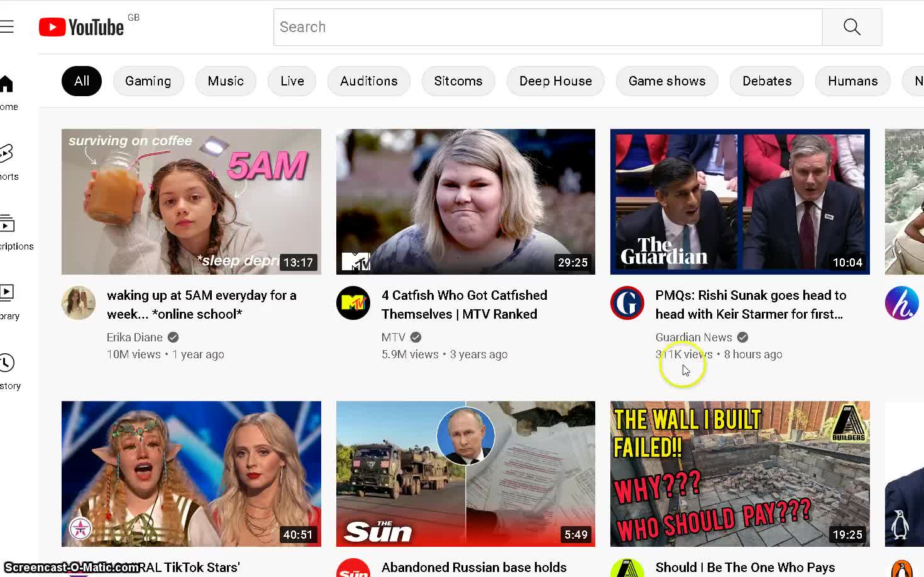Select the Live filter chip
This screenshot has width=924, height=577.
292,81
